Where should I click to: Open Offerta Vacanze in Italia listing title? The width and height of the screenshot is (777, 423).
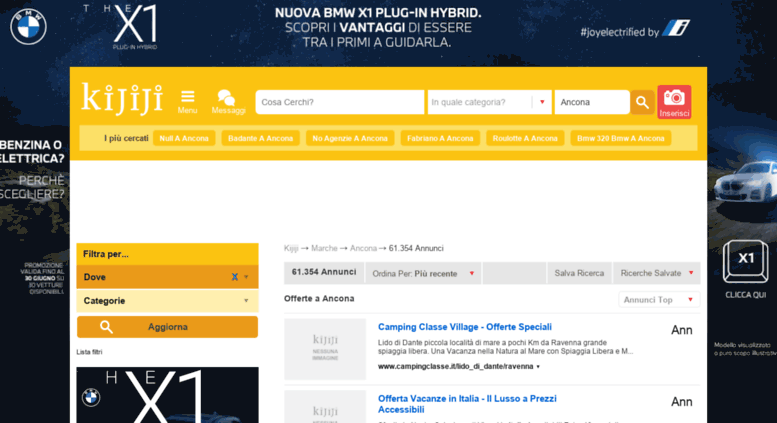click(x=467, y=404)
